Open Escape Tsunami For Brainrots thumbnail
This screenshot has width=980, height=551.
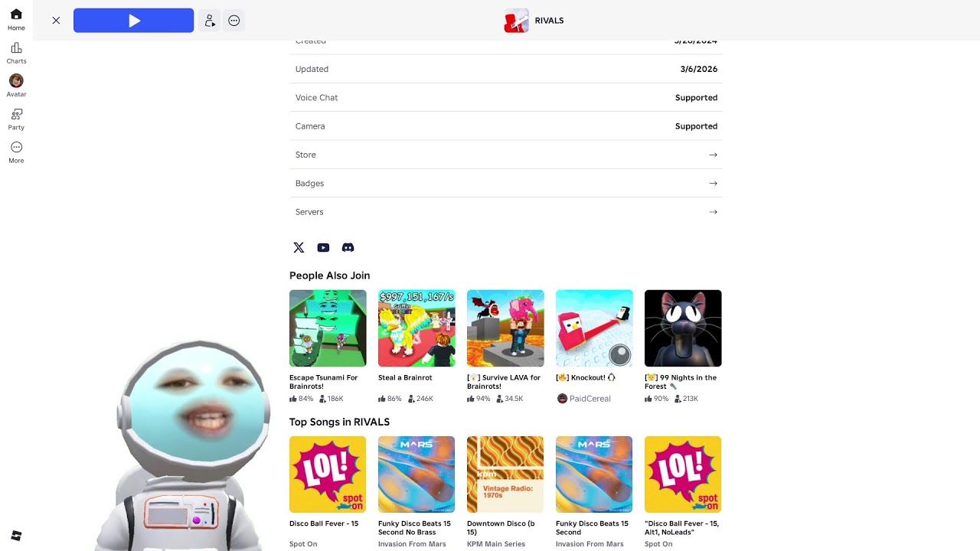pos(328,328)
